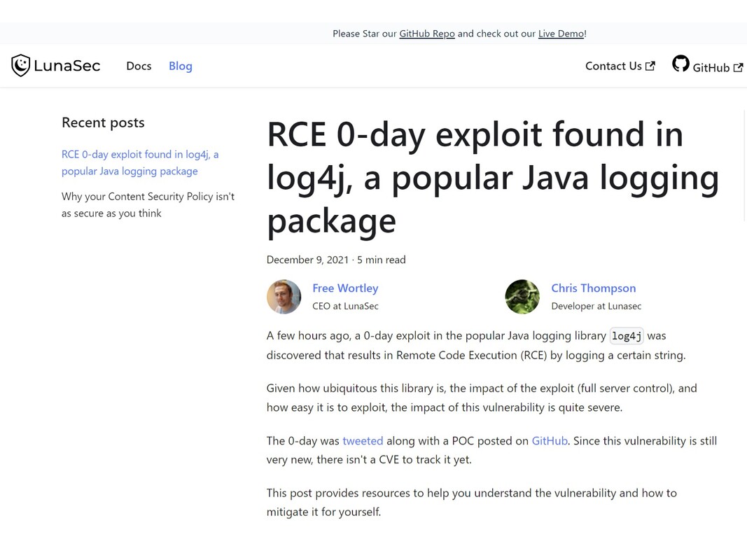
Task: Click Chris Thompson's avatar photo
Action: coord(522,297)
